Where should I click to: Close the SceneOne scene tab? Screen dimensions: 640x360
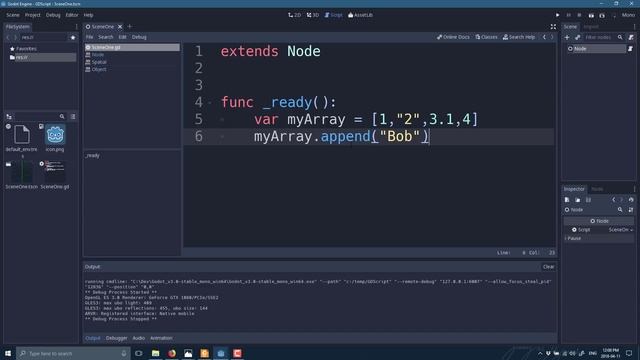(120, 27)
